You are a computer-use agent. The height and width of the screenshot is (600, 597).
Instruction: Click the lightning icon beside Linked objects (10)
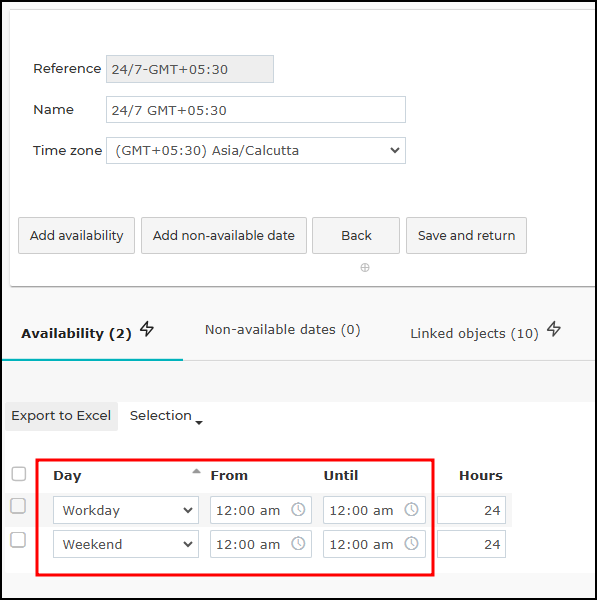554,329
